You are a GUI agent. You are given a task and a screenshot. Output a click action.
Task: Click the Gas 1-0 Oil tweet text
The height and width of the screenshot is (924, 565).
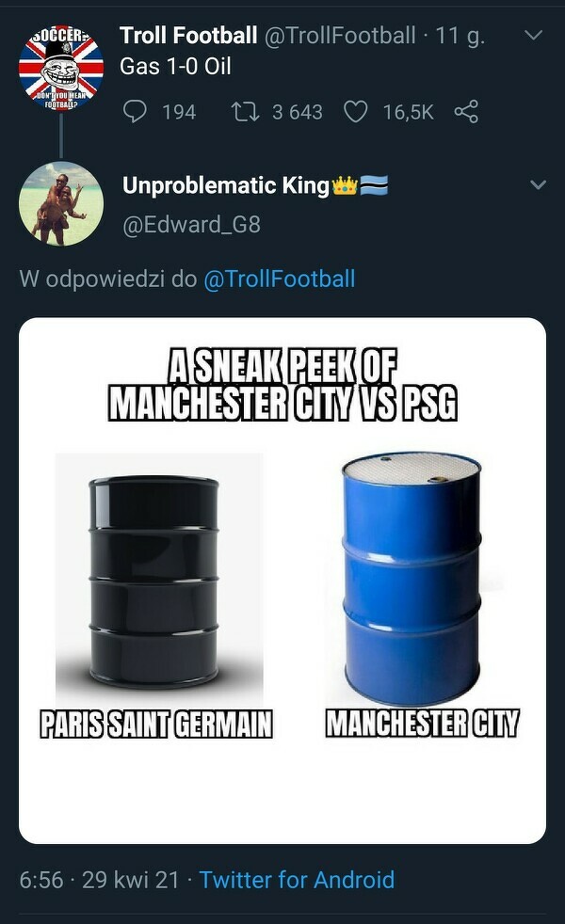tap(175, 67)
